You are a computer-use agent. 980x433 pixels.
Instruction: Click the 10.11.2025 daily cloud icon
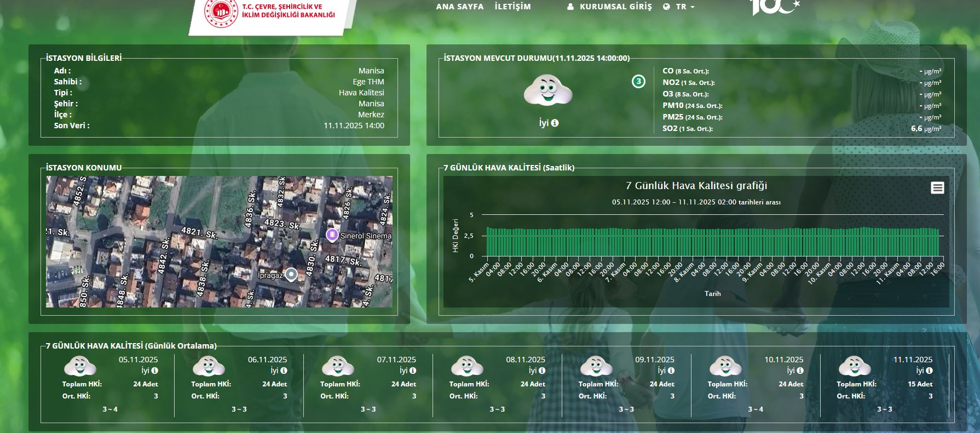click(725, 366)
